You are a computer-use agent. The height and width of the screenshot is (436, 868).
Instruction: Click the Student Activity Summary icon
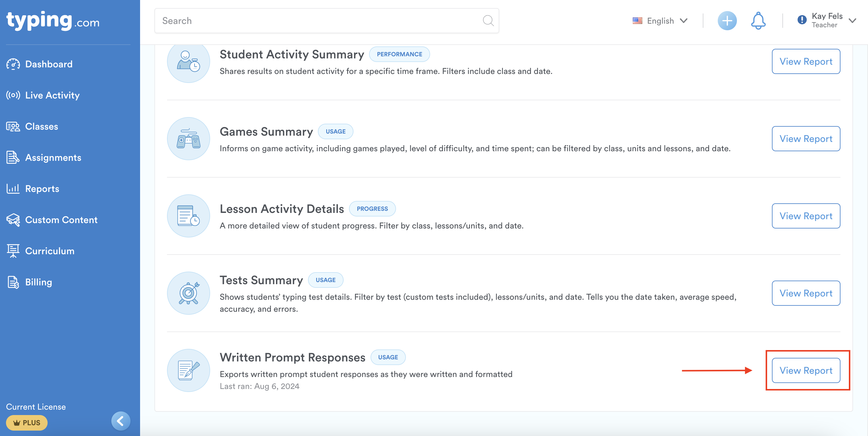point(188,61)
